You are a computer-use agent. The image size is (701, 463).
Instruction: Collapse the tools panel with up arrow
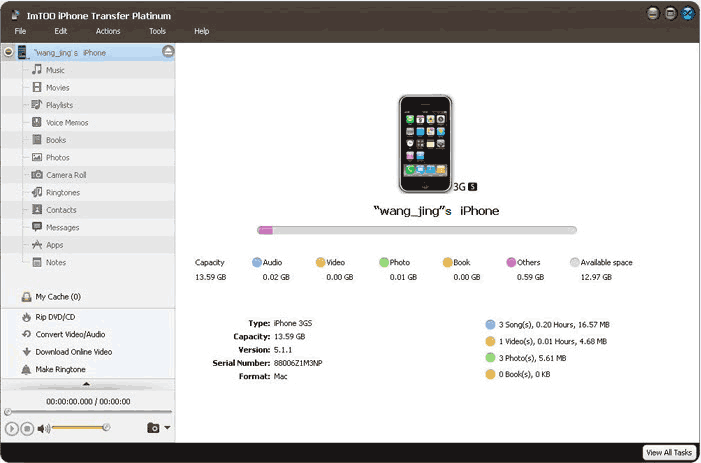coord(86,384)
